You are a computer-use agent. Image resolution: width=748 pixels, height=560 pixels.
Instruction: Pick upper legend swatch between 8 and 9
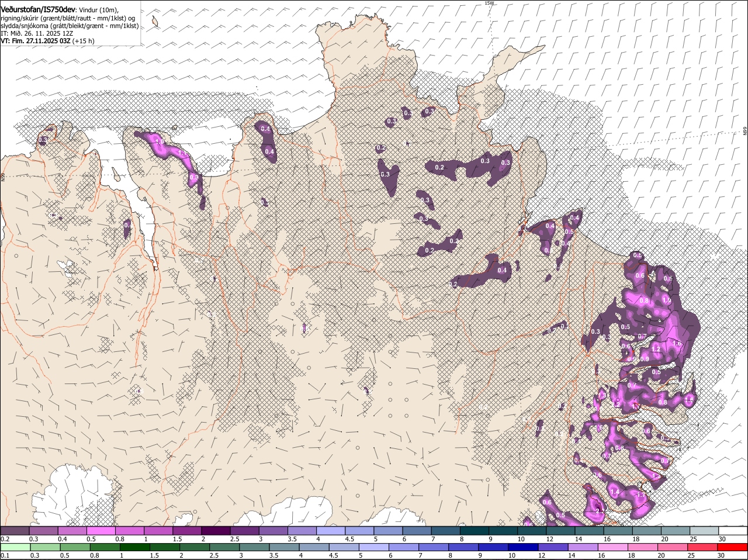click(474, 530)
